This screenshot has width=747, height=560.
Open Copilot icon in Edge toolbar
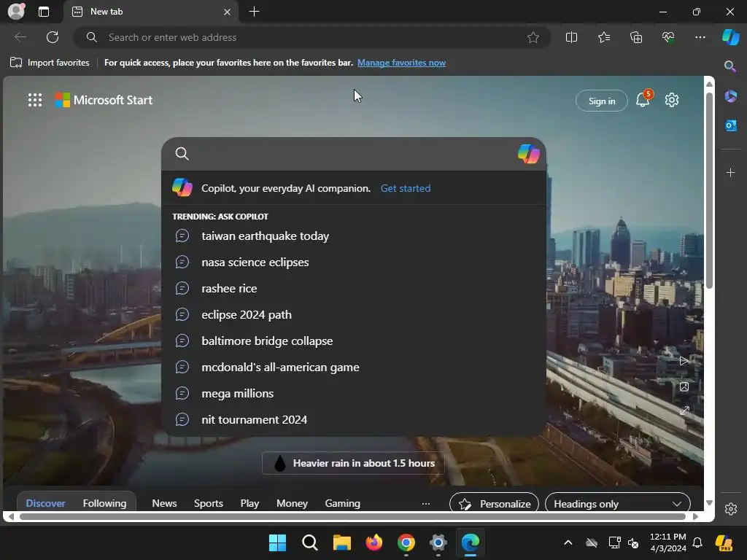[731, 37]
